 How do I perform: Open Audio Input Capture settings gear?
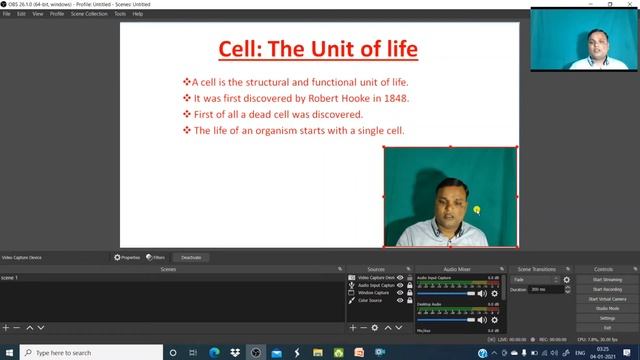pyautogui.click(x=495, y=293)
